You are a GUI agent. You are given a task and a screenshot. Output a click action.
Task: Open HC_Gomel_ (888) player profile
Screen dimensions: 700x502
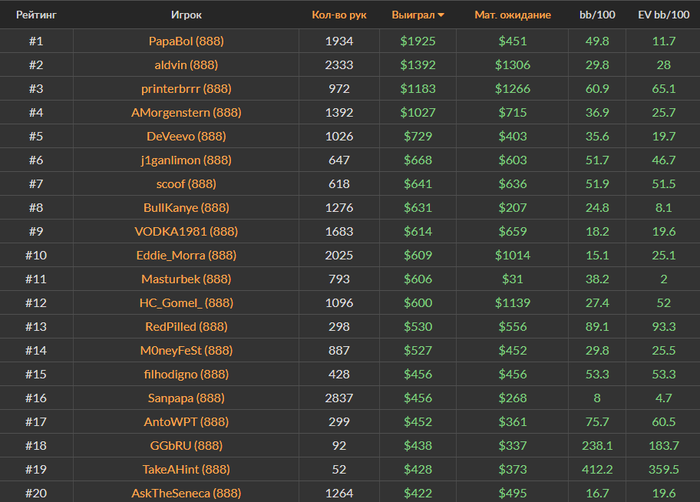[186, 303]
